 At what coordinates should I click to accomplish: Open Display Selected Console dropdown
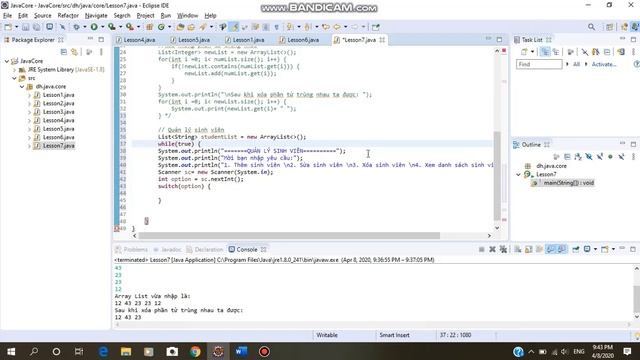[595, 249]
